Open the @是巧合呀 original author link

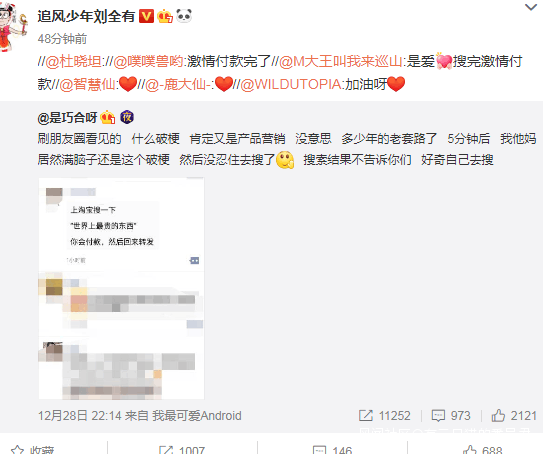point(67,118)
